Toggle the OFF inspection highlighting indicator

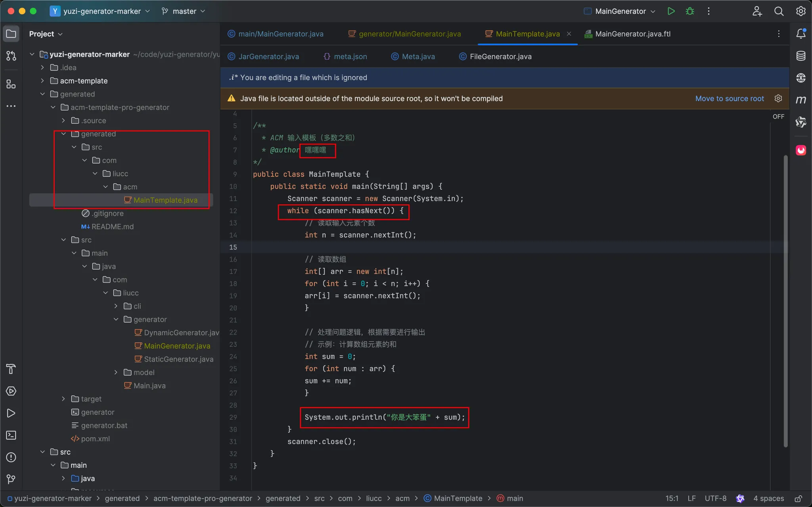coord(778,117)
